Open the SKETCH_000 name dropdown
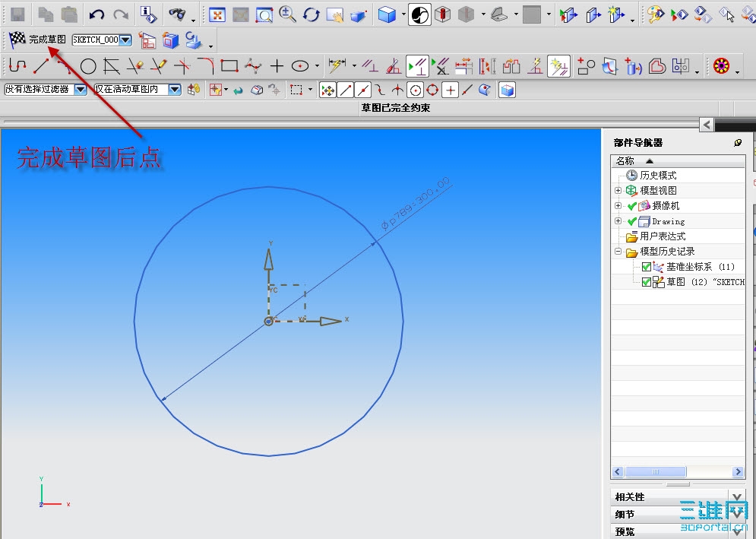Image resolution: width=756 pixels, height=539 pixels. [125, 40]
